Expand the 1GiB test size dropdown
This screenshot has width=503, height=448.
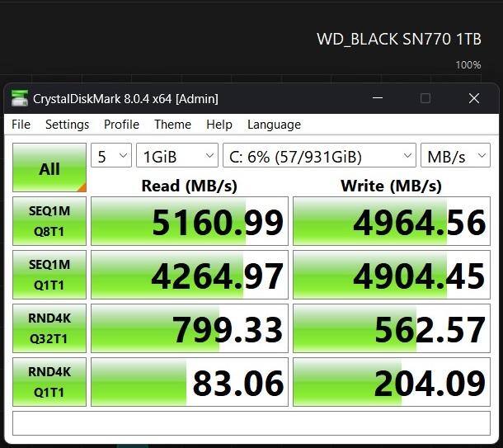[176, 156]
